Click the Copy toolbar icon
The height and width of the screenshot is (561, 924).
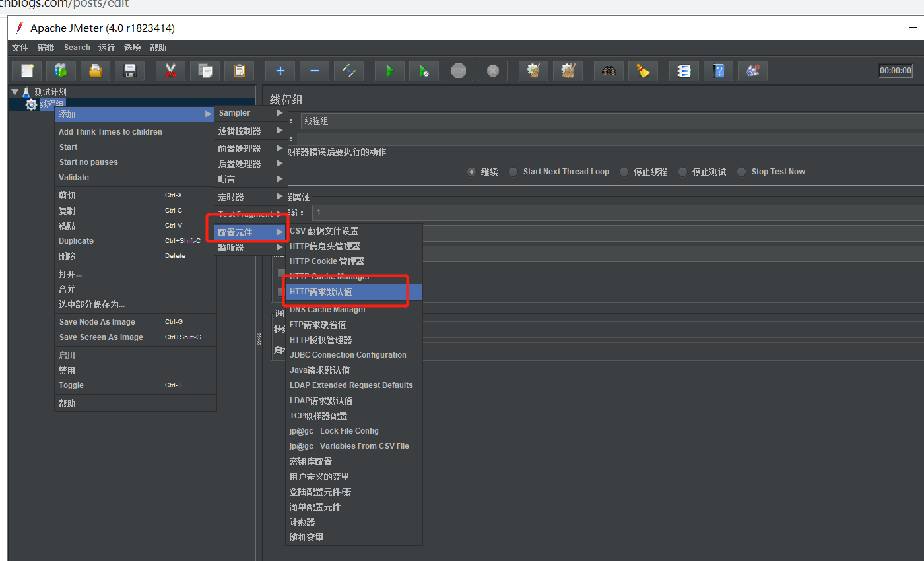pyautogui.click(x=205, y=71)
